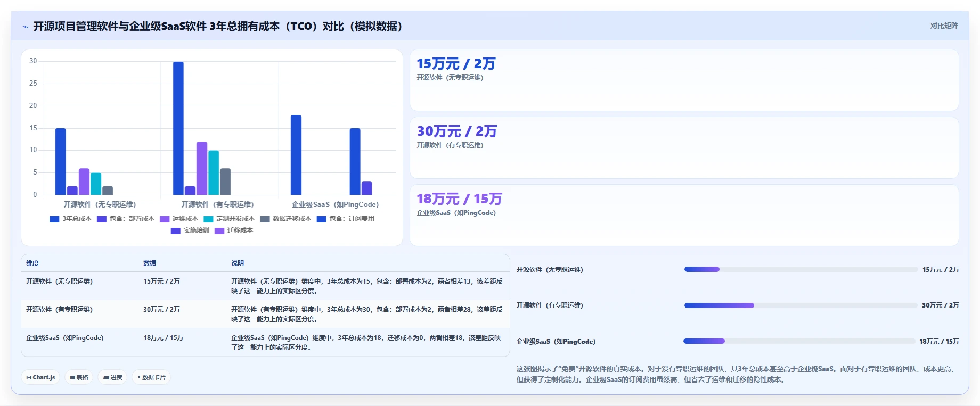
Task: Click progress value 30万元 / 2万 at right
Action: 940,305
